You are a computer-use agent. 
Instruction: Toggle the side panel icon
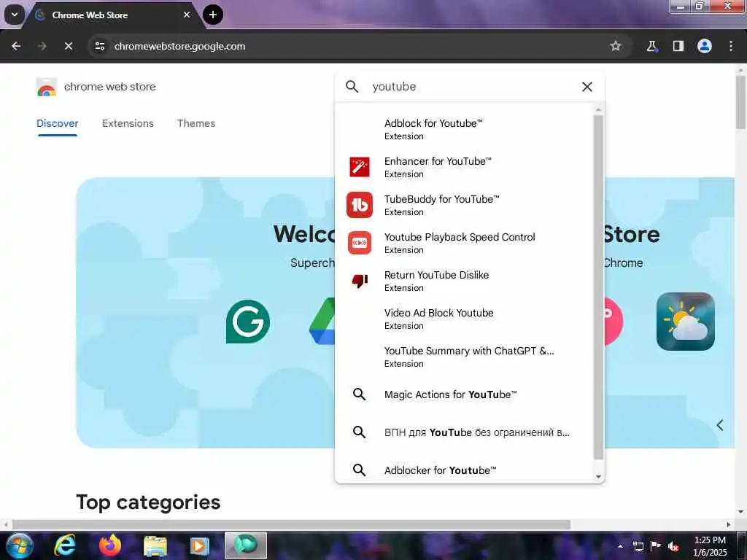click(x=678, y=46)
